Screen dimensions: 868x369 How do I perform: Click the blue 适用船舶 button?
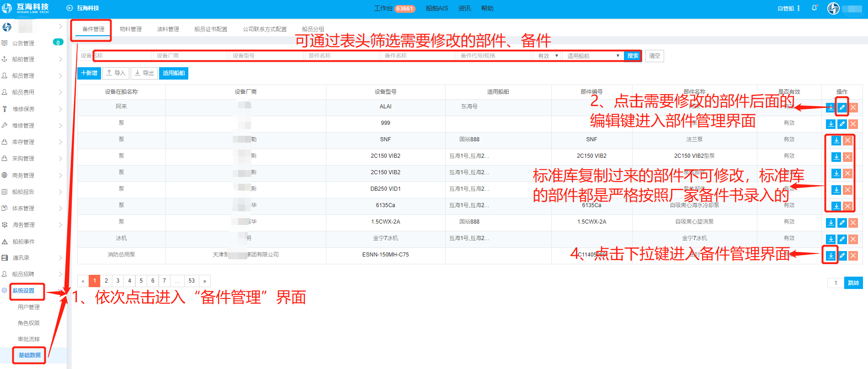[x=174, y=73]
